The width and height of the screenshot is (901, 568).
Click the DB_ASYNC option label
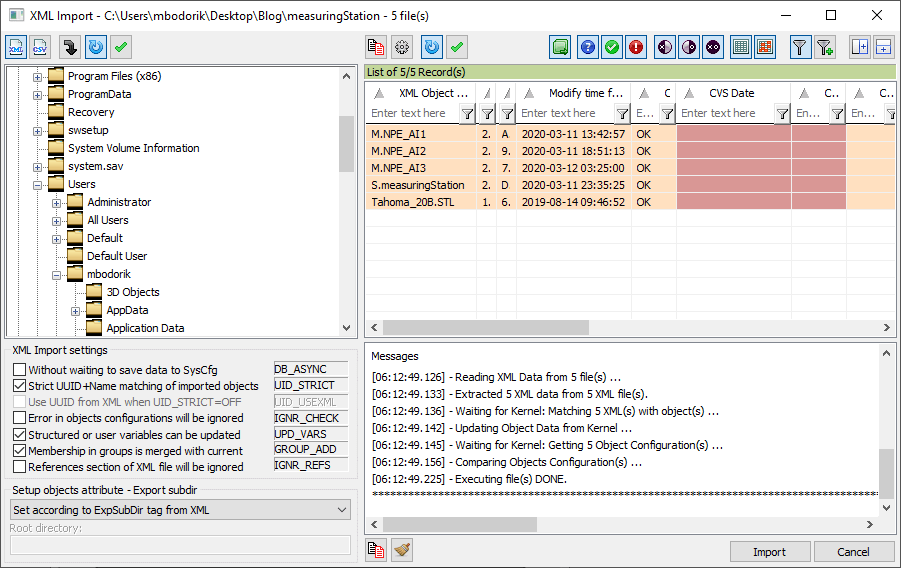(x=311, y=369)
